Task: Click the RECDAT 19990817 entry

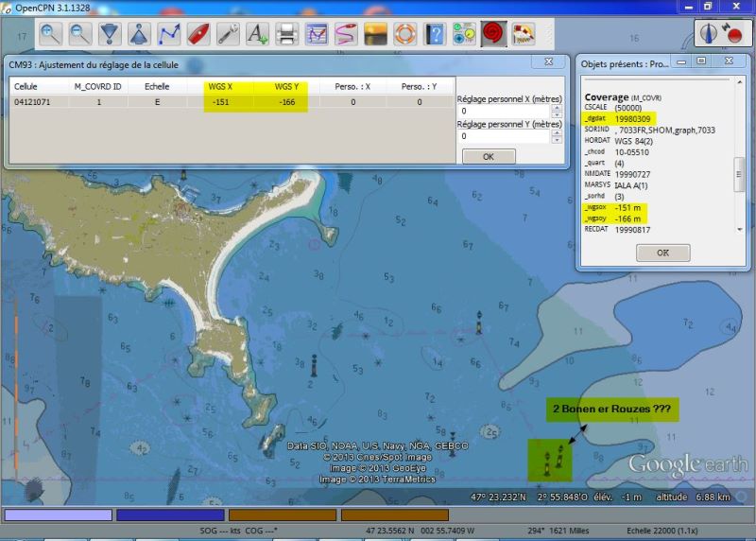Action: point(617,230)
